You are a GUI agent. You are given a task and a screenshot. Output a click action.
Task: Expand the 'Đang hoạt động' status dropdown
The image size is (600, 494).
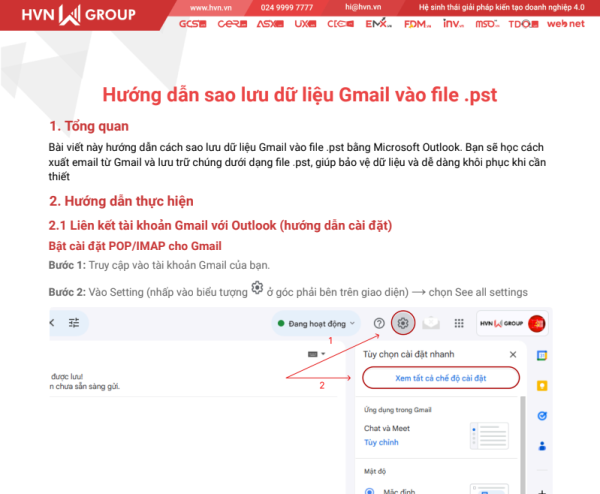tap(316, 324)
